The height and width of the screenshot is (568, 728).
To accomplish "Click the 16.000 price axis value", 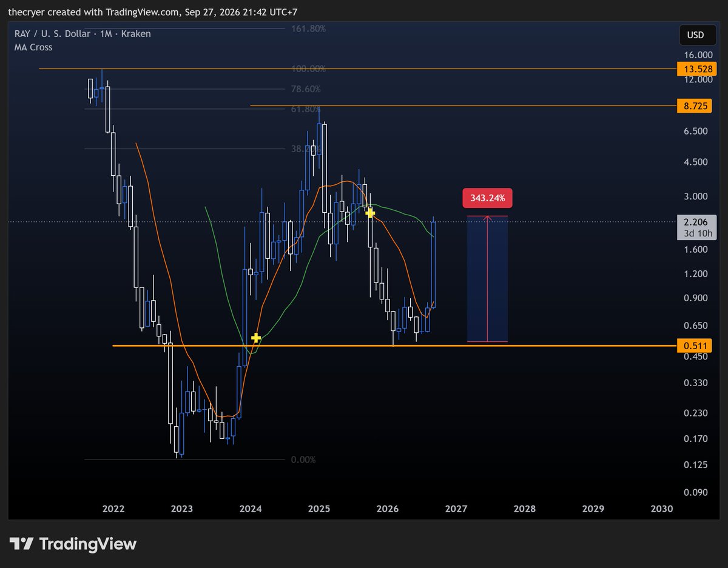I will click(698, 55).
